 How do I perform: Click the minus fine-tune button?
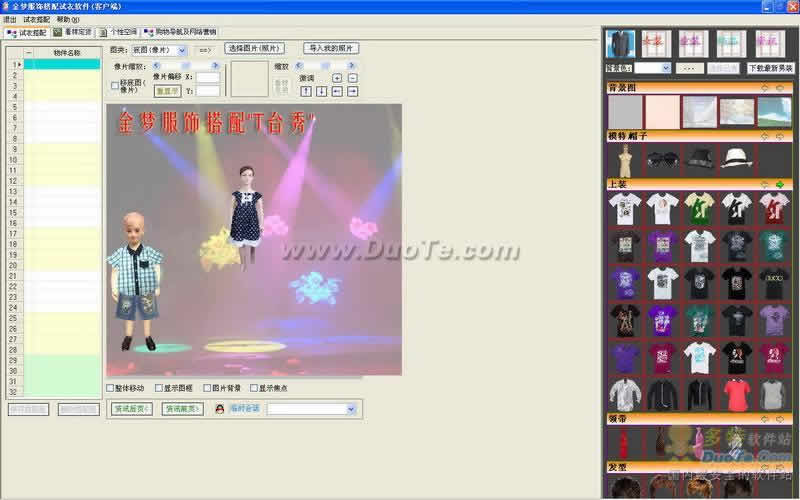click(353, 78)
